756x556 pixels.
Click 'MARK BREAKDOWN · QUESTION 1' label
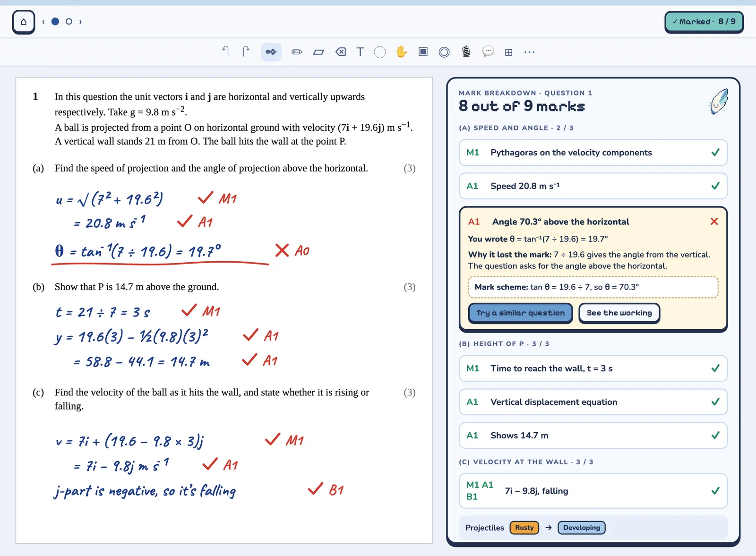point(525,93)
